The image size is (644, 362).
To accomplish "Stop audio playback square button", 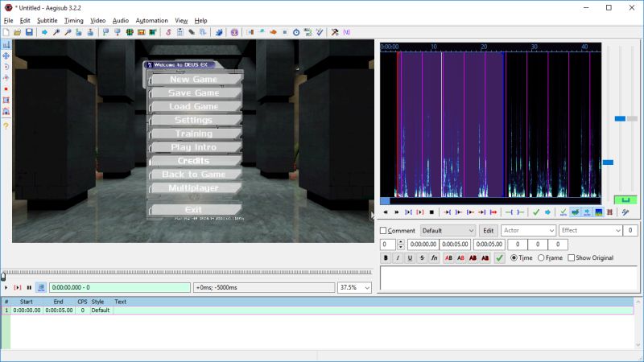I will point(431,212).
